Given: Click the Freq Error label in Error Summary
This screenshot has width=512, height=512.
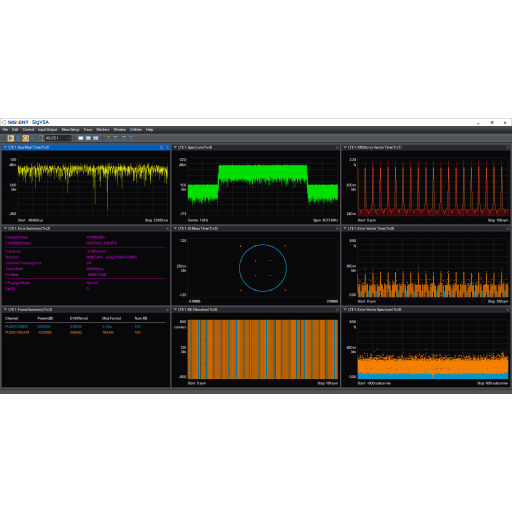Looking at the screenshot, I should pyautogui.click(x=13, y=251).
